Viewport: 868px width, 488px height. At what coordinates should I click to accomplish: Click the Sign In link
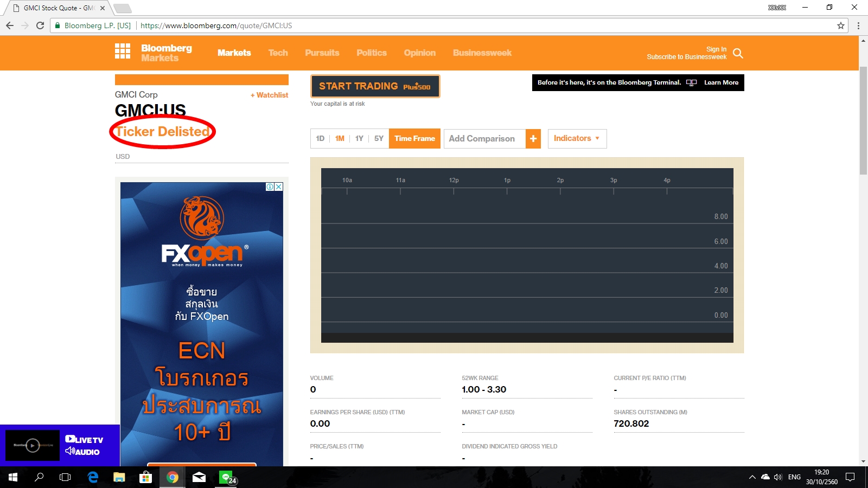click(716, 49)
